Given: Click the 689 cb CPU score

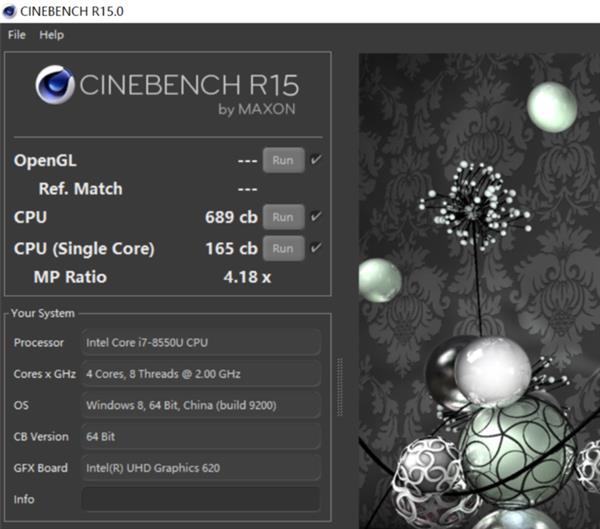Looking at the screenshot, I should [x=231, y=217].
